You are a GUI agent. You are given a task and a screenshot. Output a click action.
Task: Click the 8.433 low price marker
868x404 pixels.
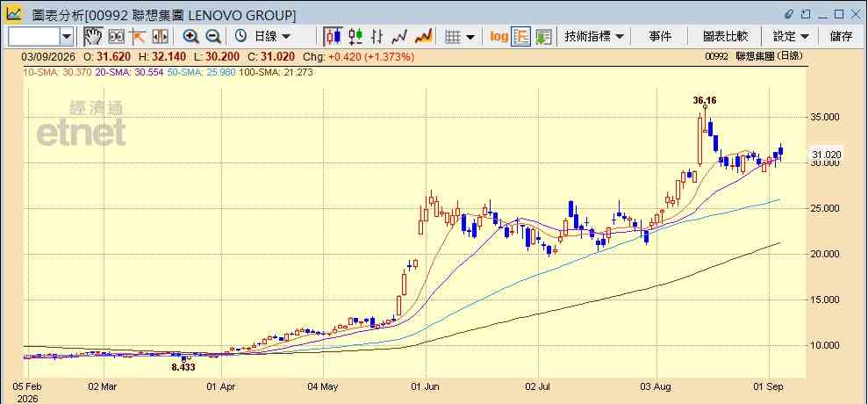point(183,367)
